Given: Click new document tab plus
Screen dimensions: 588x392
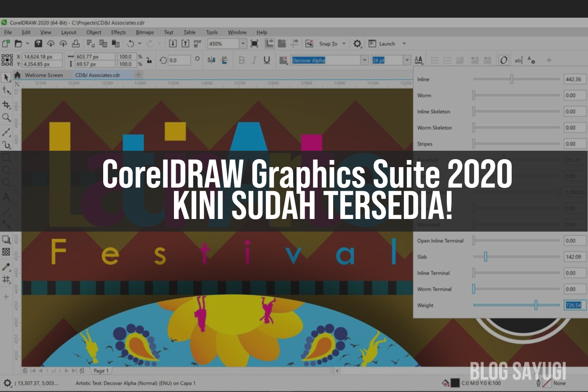Looking at the screenshot, I should pos(138,75).
